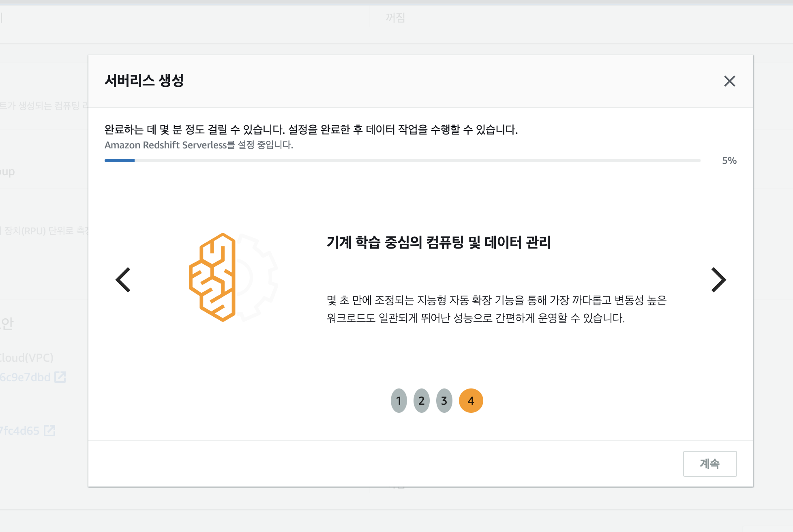Screen dimensions: 793x532
Task: Click the 5% progress percentage label
Action: tap(729, 161)
